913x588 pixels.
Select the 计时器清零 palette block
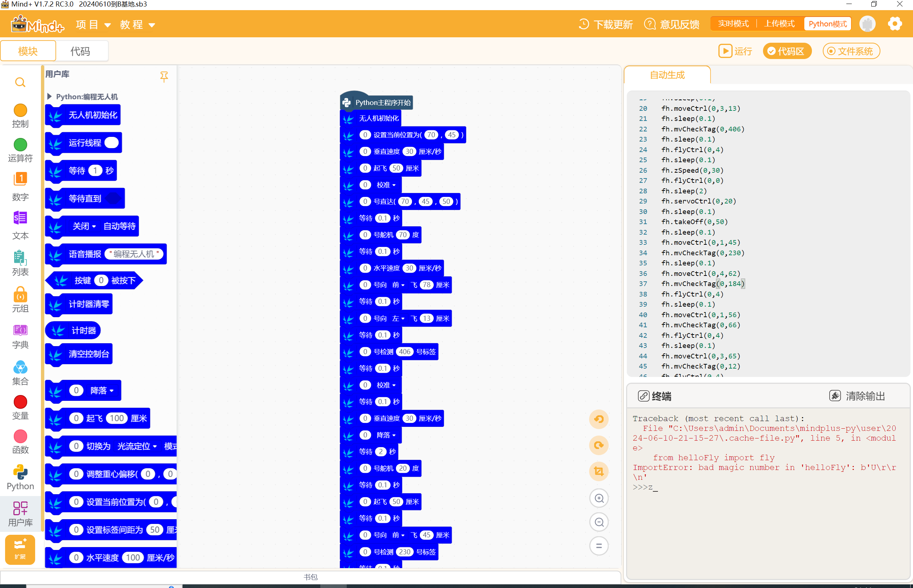[79, 304]
